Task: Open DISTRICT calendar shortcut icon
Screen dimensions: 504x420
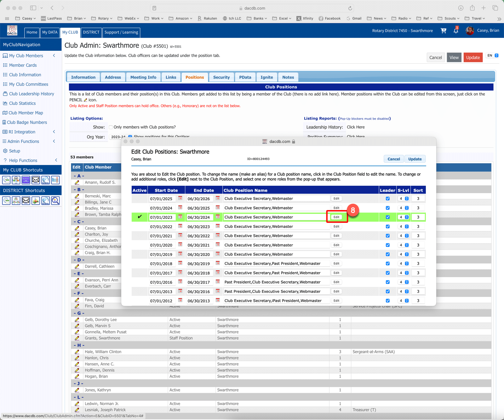Action: (x=6, y=201)
